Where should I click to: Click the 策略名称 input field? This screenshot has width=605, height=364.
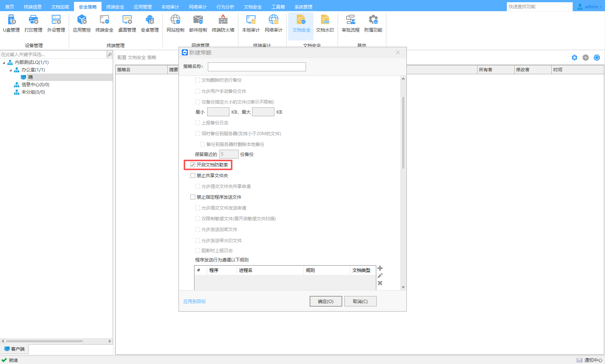tap(257, 67)
